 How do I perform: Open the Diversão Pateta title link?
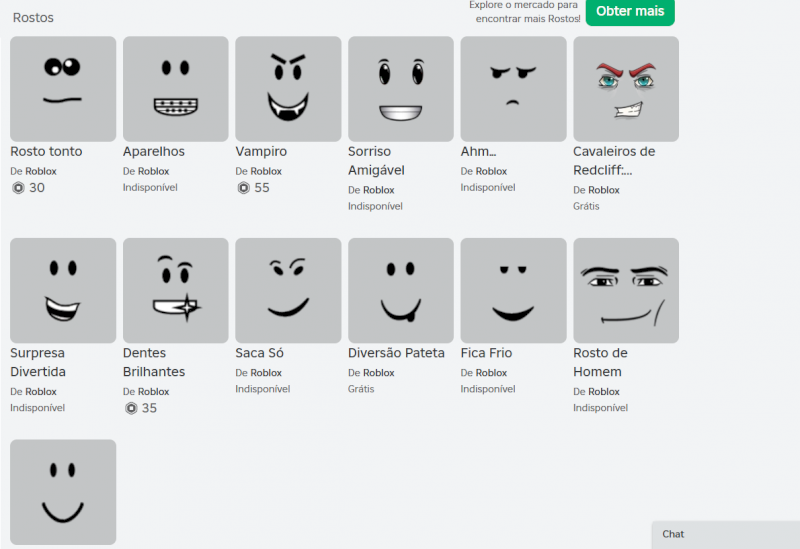[x=396, y=353]
